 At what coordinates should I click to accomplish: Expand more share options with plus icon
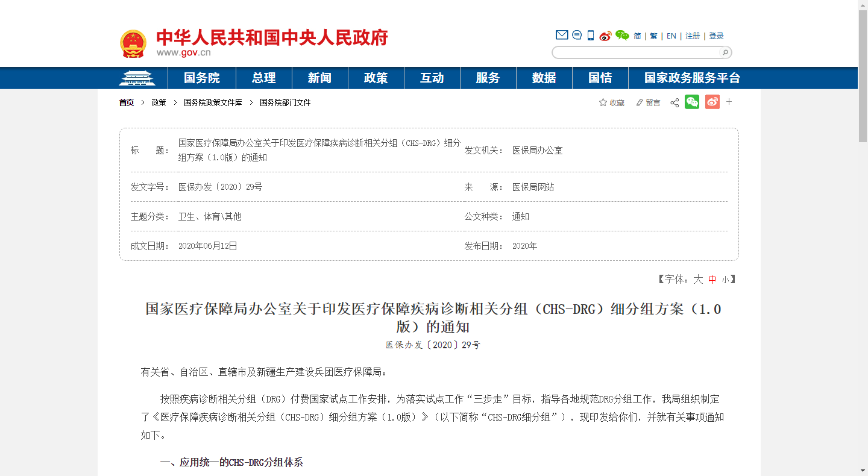[x=729, y=102]
